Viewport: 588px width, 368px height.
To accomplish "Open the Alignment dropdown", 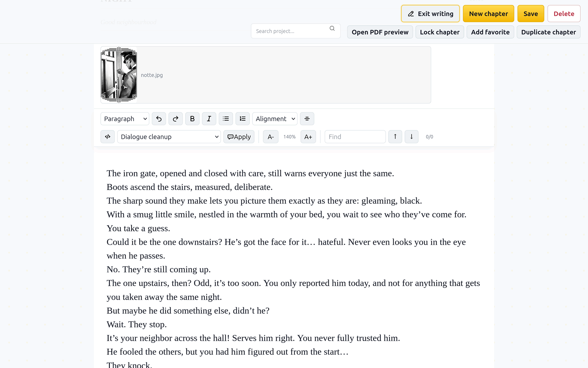I will pos(275,119).
